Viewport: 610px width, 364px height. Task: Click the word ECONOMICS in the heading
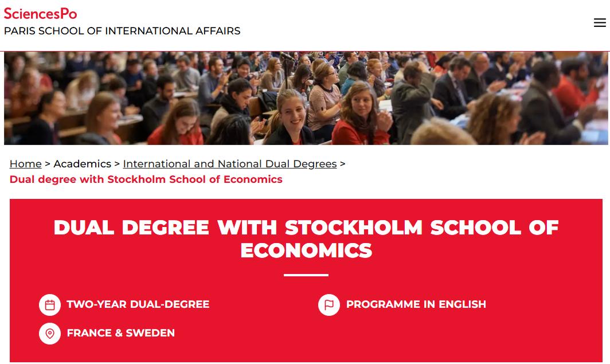point(306,251)
